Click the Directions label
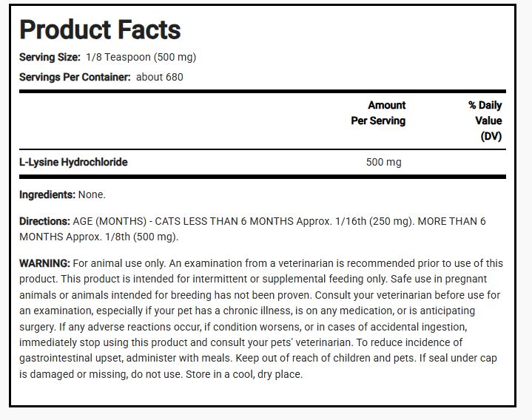Viewport: 532px width, 420px height. [x=44, y=221]
